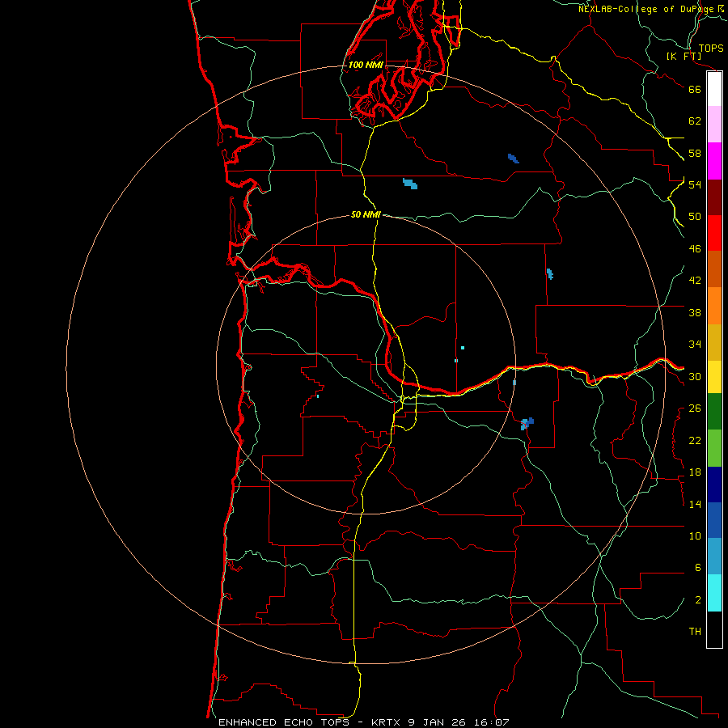Click the navy 14-18 kft legend swatch
This screenshot has height=728, width=728.
coord(714,485)
